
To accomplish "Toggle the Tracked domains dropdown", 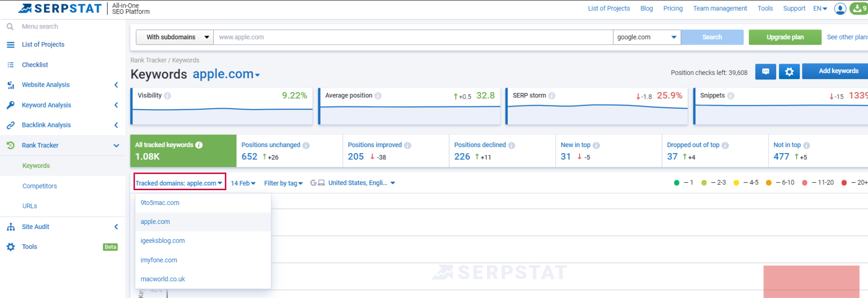I will pyautogui.click(x=179, y=183).
